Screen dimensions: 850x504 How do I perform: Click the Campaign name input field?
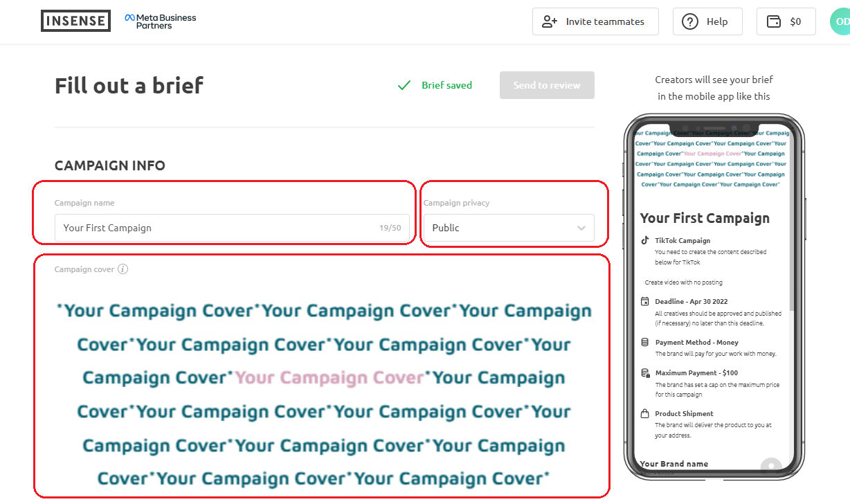point(232,228)
